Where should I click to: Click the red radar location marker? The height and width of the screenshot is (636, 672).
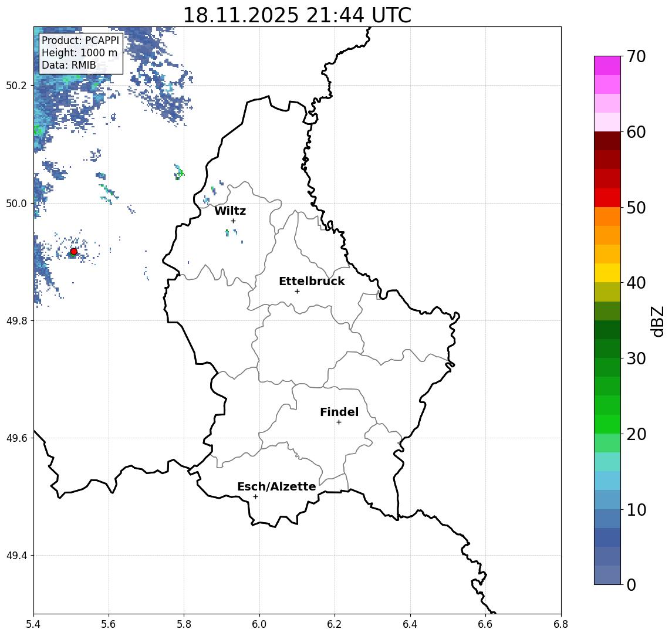(x=74, y=252)
